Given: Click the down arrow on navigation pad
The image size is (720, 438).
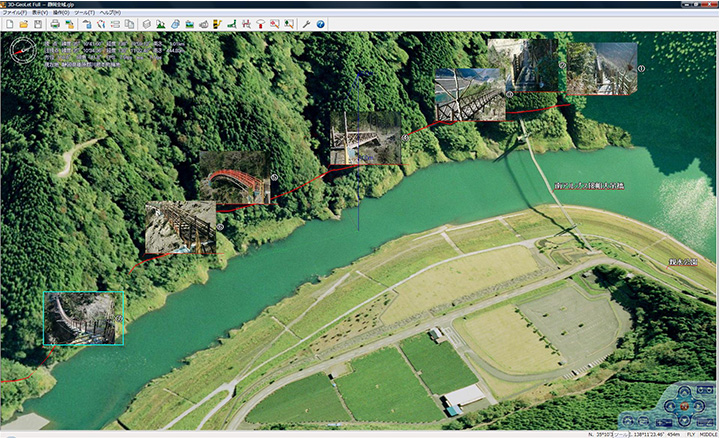Looking at the screenshot, I should point(685,420).
